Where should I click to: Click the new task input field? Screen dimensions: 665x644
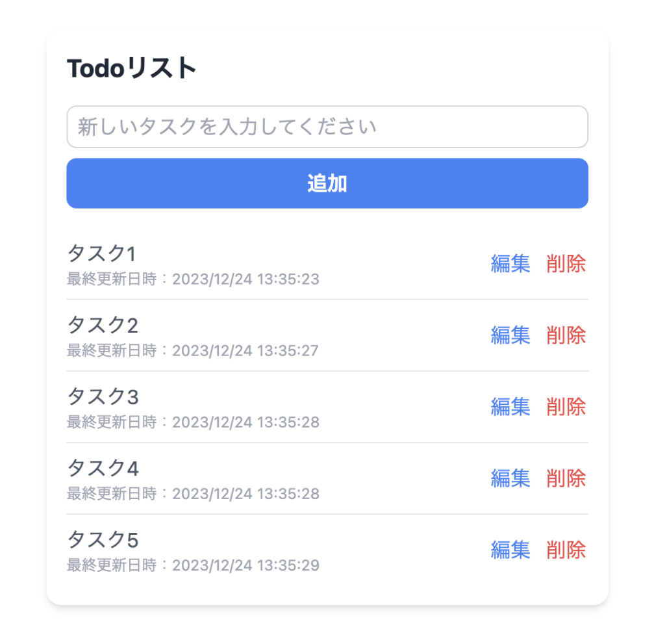point(327,127)
